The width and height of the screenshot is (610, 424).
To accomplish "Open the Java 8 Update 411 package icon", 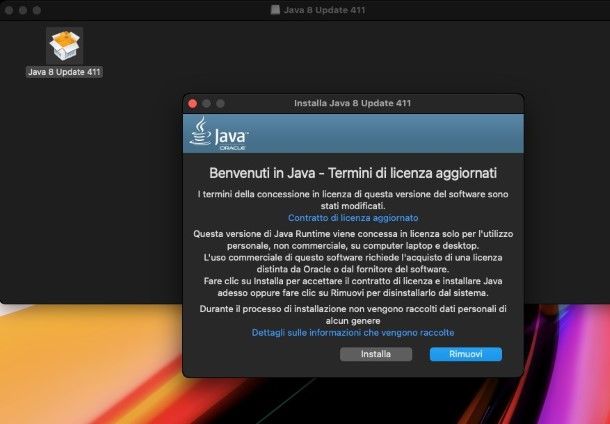I will coord(65,46).
